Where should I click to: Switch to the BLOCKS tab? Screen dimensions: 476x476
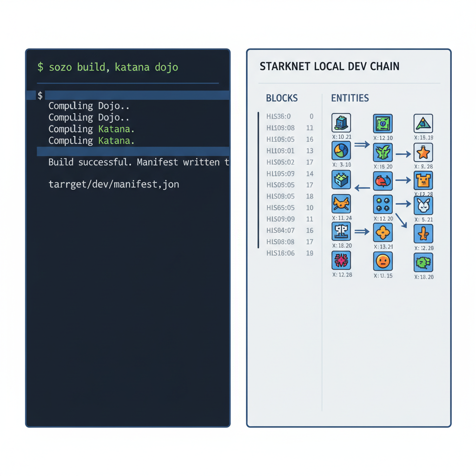tap(282, 98)
